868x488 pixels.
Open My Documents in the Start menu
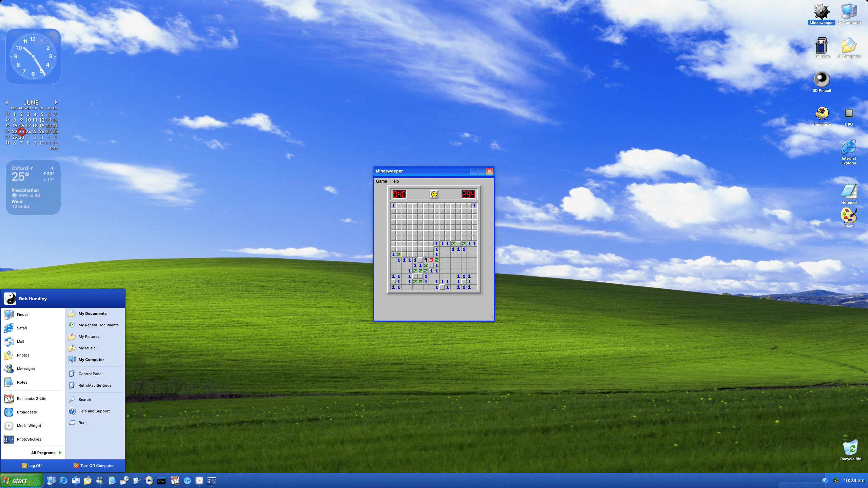(95, 313)
